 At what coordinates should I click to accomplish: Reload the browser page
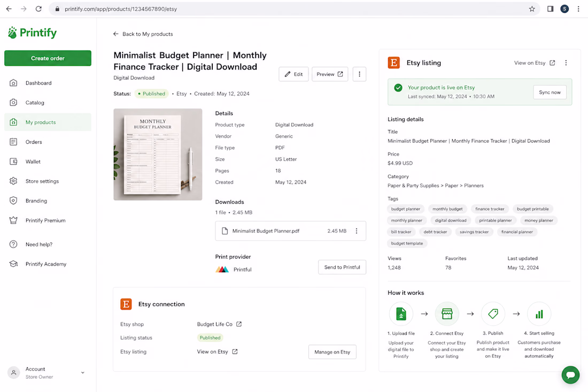38,9
